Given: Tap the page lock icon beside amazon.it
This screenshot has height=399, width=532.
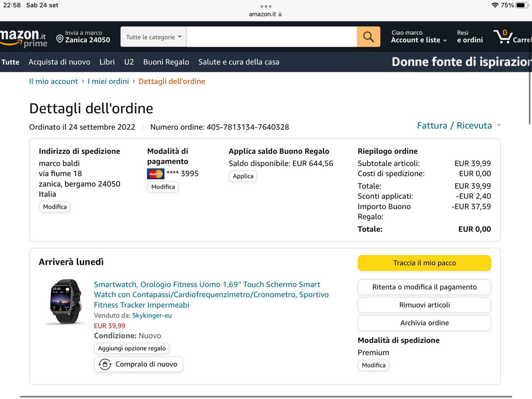Looking at the screenshot, I should [280, 14].
